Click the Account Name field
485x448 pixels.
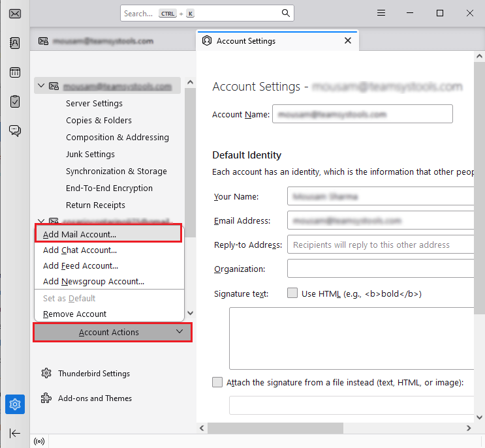[x=362, y=114]
